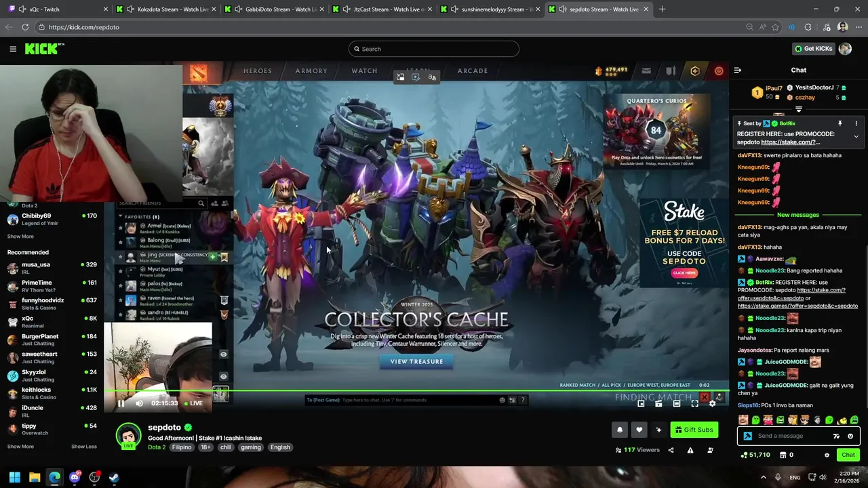
Task: Toggle theater mode on the player
Action: (x=676, y=403)
